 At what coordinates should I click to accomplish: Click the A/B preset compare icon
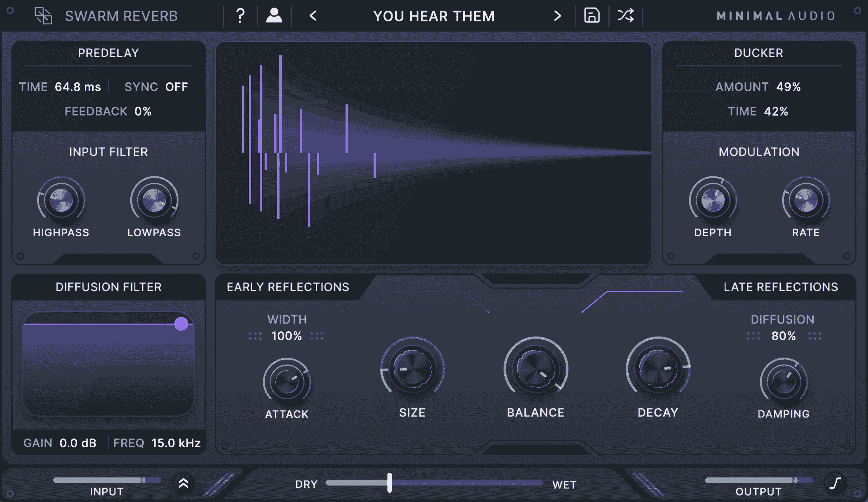(x=43, y=16)
